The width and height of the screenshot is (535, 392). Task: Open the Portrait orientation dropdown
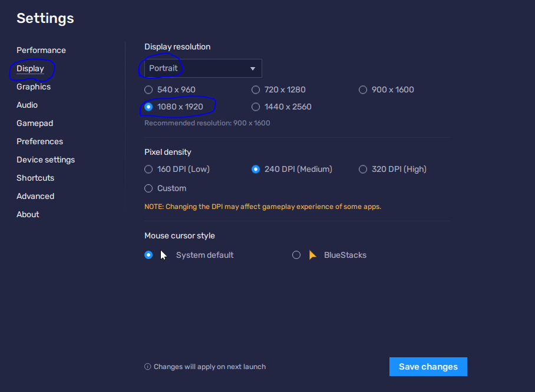tap(203, 68)
